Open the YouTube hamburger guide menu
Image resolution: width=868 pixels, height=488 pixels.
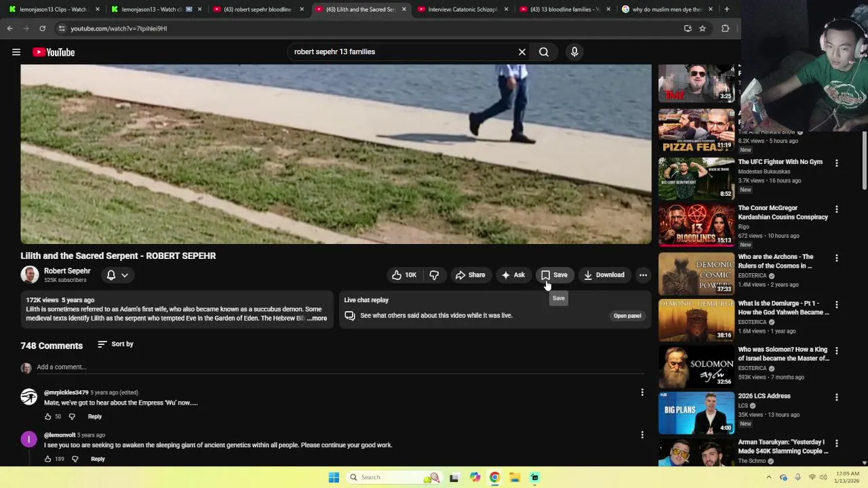pos(16,52)
